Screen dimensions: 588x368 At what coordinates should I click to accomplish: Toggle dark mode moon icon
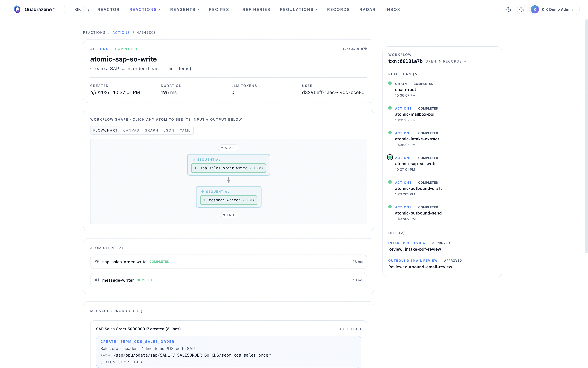[509, 10]
